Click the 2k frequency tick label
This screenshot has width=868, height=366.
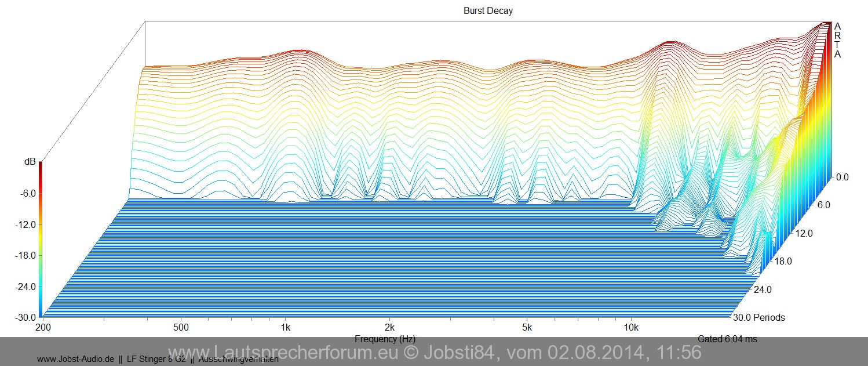(389, 328)
